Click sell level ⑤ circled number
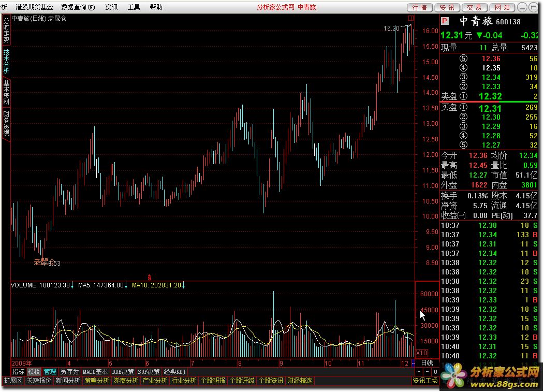This screenshot has height=392, width=544. [x=463, y=59]
